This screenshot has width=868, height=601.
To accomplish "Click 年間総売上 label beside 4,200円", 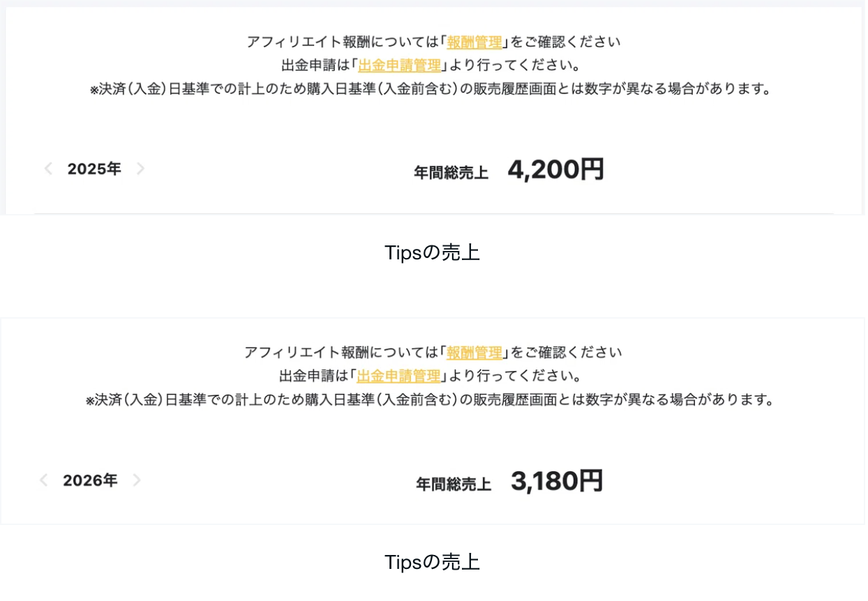I will (x=451, y=173).
